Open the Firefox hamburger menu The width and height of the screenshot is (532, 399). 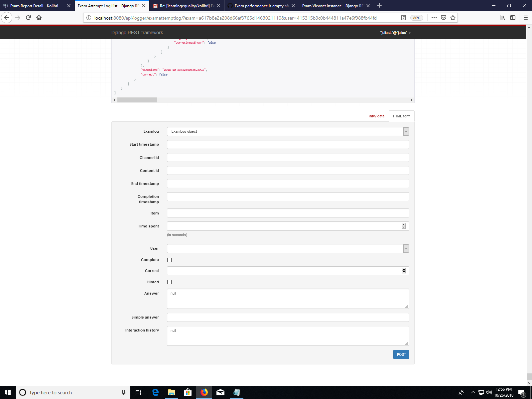526,18
